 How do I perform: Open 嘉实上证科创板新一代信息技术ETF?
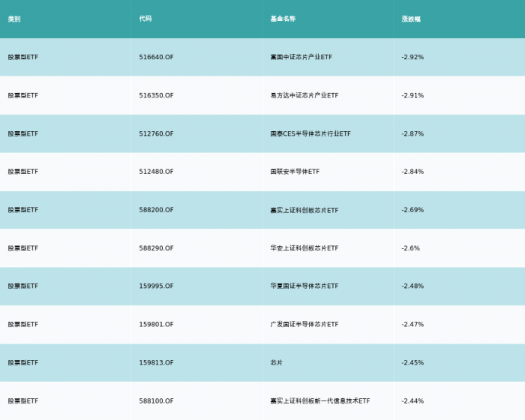(x=319, y=401)
